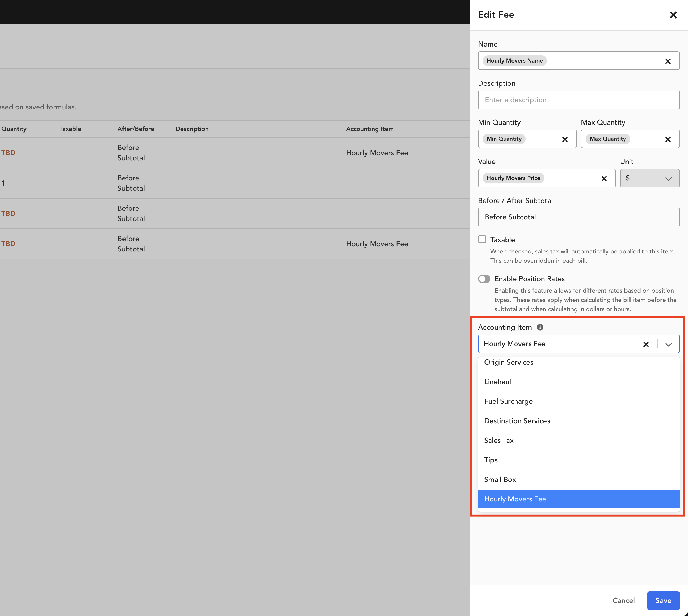Open the Unit dropdown
Image resolution: width=688 pixels, height=616 pixels.
649,178
